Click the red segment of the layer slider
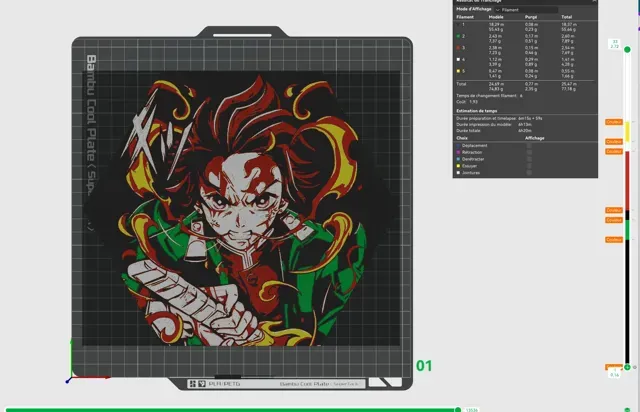 point(627,180)
